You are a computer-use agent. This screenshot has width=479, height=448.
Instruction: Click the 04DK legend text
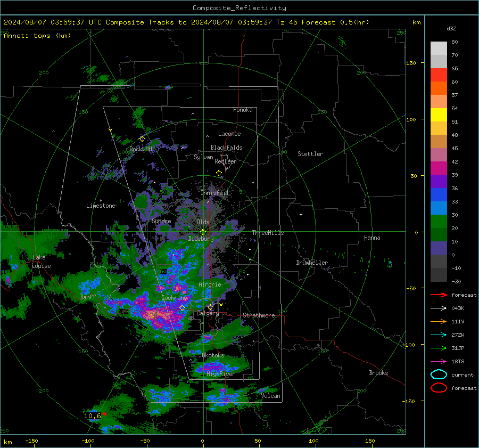pyautogui.click(x=458, y=308)
